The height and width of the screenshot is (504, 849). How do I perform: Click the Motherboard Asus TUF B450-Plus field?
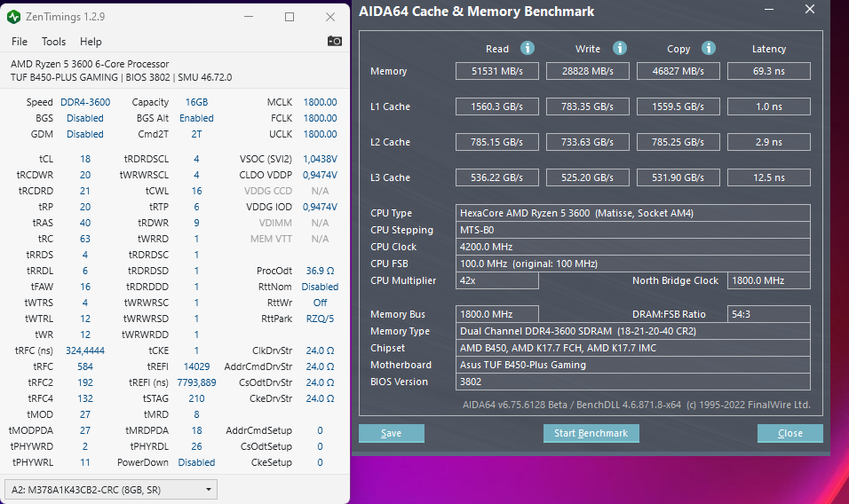click(x=633, y=365)
